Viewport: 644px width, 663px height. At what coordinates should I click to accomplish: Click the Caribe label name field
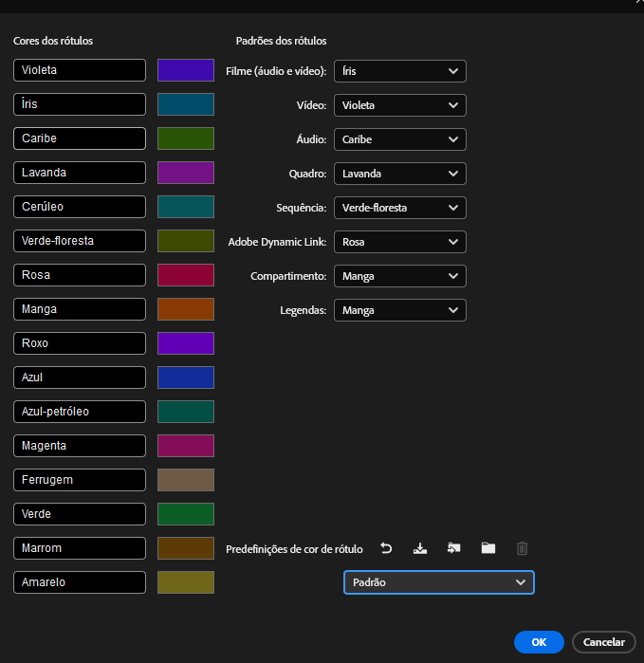point(80,138)
